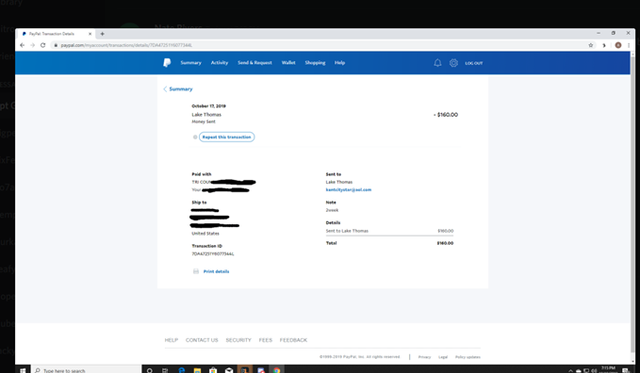Open the Windows Start menu
Image resolution: width=640 pixels, height=373 pixels.
[x=23, y=370]
